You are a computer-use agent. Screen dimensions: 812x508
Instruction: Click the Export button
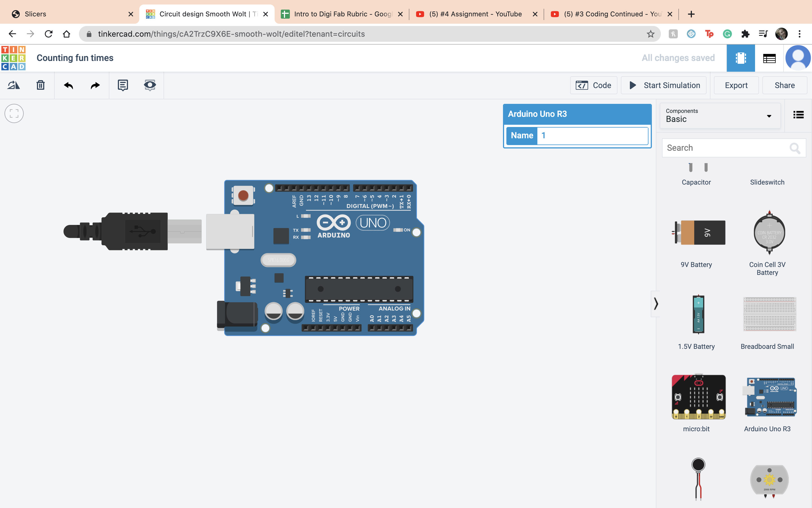736,85
